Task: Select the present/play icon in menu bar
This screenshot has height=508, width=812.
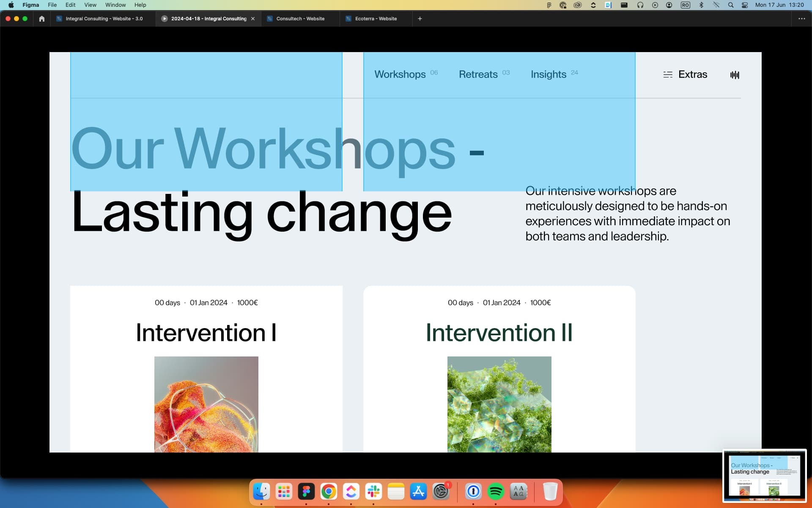Action: coord(655,5)
